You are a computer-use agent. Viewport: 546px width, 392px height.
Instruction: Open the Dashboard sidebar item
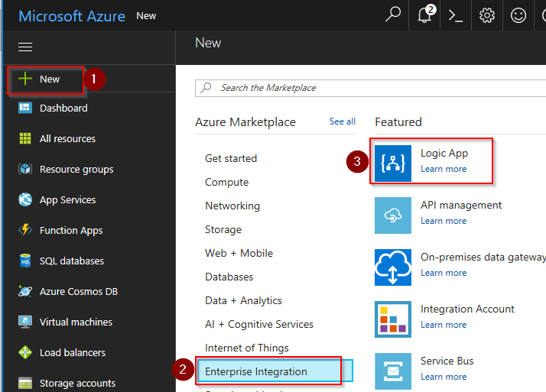[x=63, y=109]
